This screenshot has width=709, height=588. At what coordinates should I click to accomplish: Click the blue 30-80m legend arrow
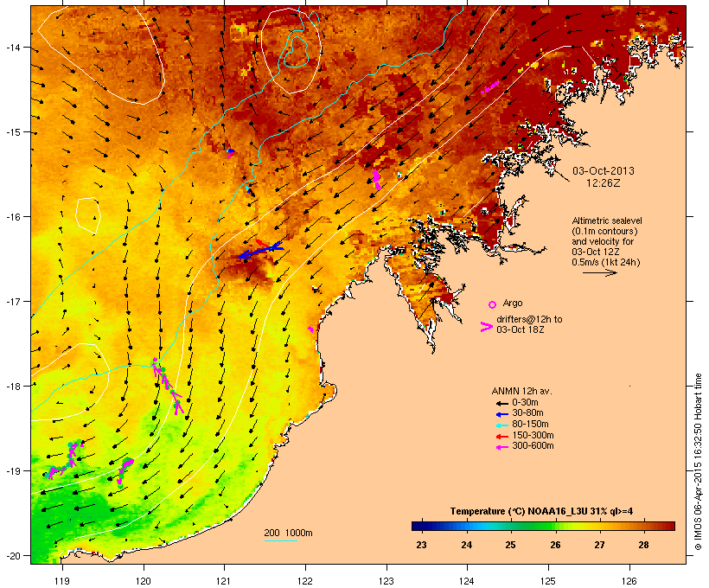pyautogui.click(x=502, y=414)
